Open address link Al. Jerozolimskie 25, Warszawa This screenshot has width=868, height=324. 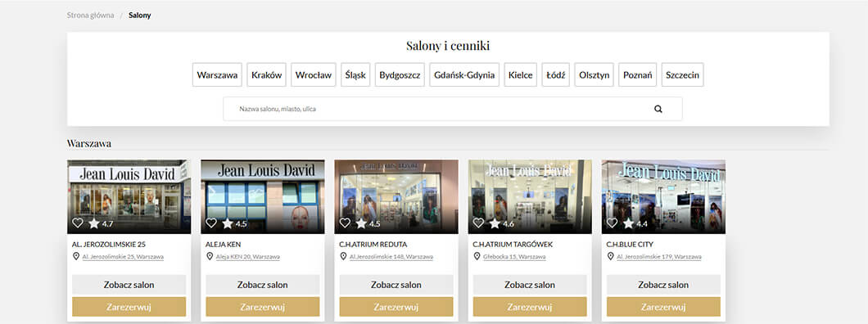coord(123,257)
